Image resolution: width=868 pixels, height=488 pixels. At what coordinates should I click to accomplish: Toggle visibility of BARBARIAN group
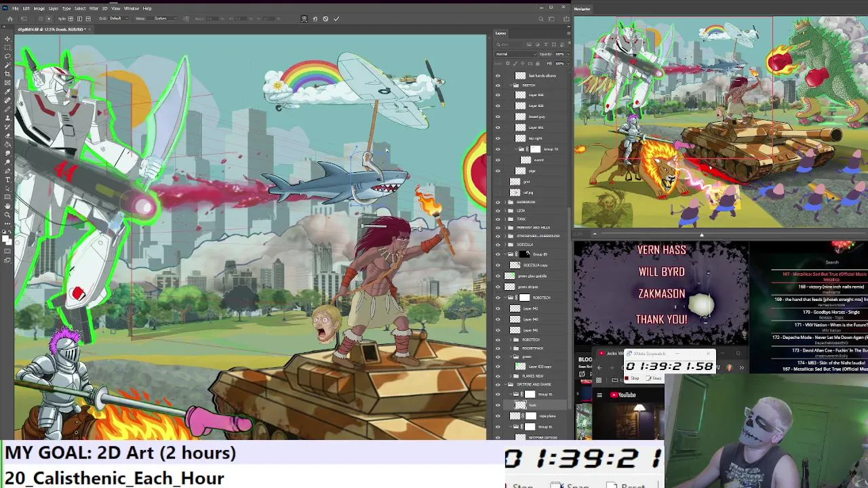[498, 202]
